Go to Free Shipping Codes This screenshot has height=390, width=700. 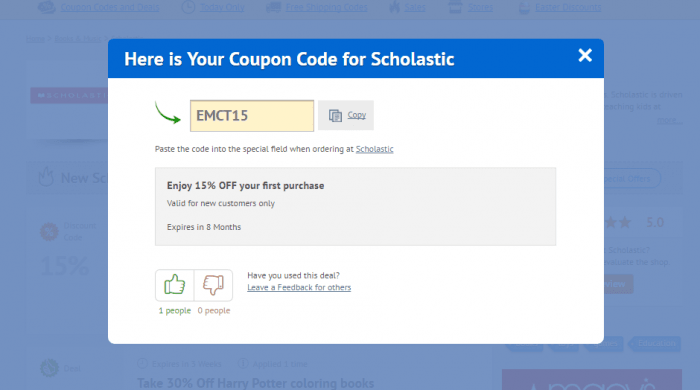click(326, 7)
